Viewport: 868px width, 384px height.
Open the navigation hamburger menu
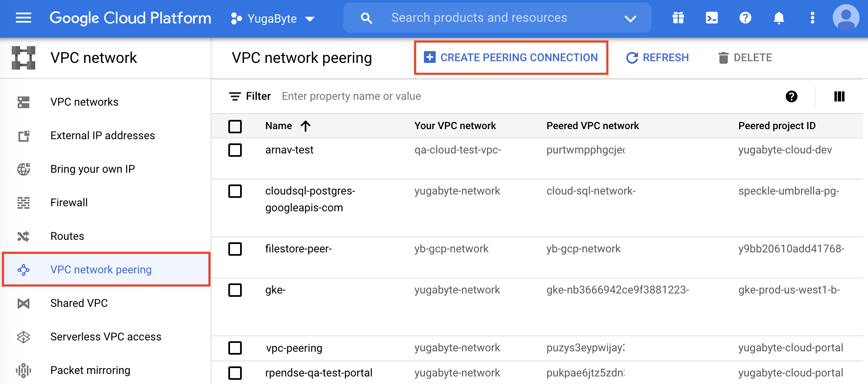click(23, 18)
